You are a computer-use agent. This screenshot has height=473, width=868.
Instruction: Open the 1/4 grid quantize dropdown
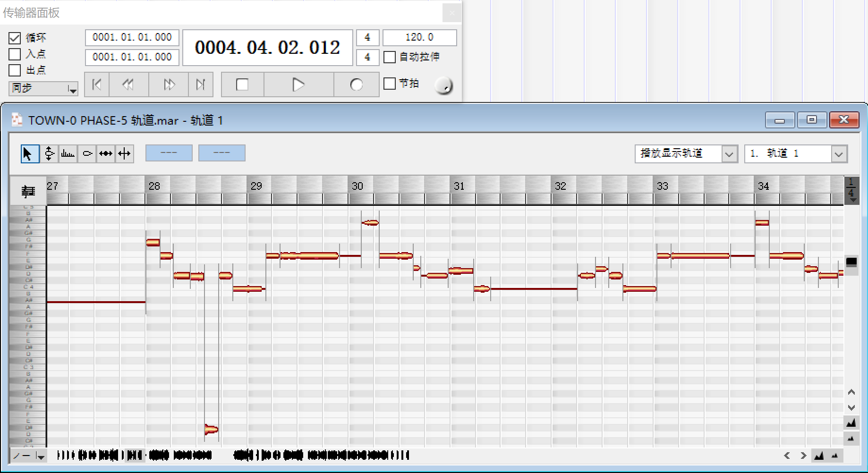point(851,190)
